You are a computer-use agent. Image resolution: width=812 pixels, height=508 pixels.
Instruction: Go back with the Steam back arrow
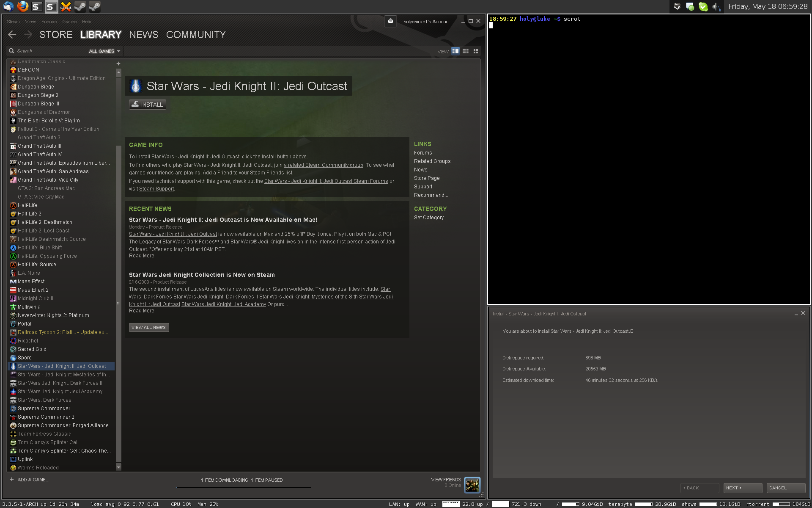point(12,35)
